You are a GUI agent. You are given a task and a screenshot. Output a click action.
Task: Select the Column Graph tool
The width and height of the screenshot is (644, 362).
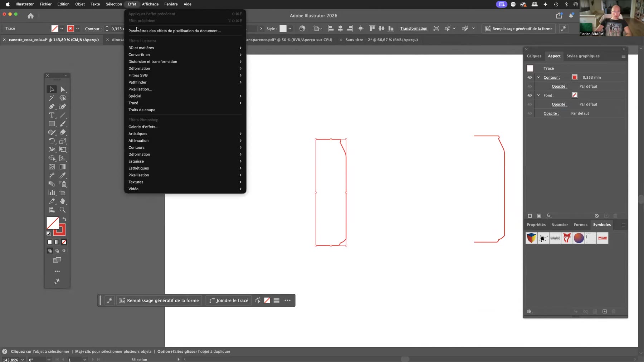click(x=52, y=192)
